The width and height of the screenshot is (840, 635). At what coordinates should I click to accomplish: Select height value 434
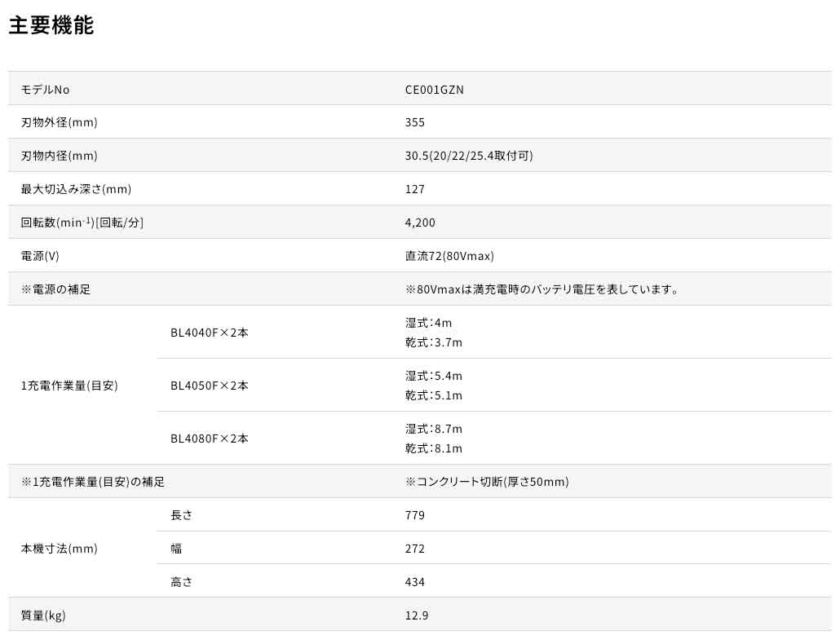point(414,582)
